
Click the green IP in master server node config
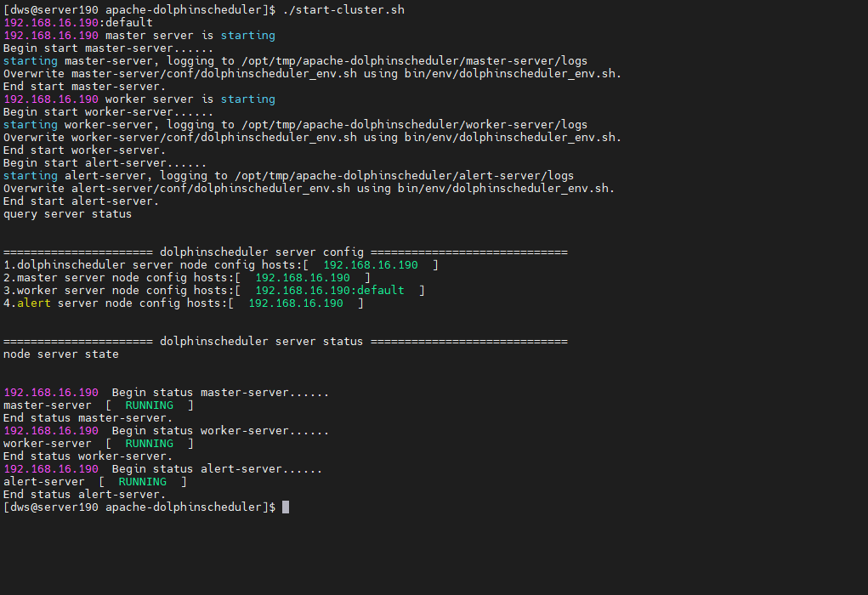(x=302, y=278)
